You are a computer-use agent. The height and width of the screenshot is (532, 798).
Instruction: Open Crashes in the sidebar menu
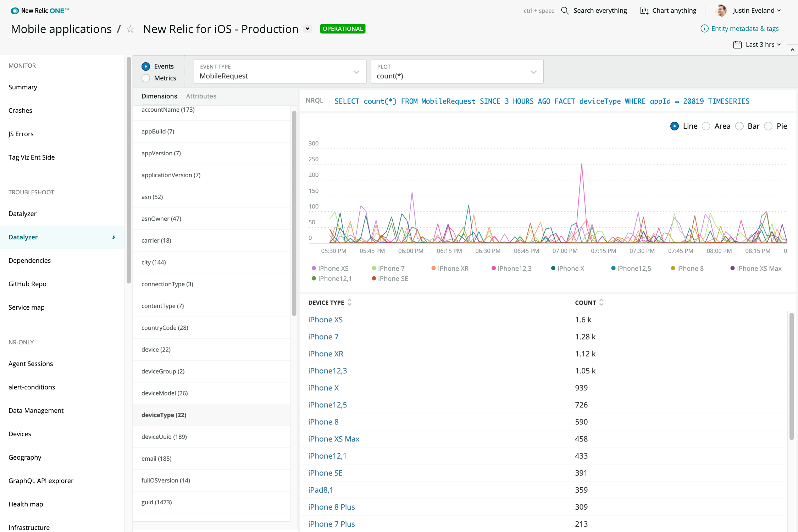[20, 110]
